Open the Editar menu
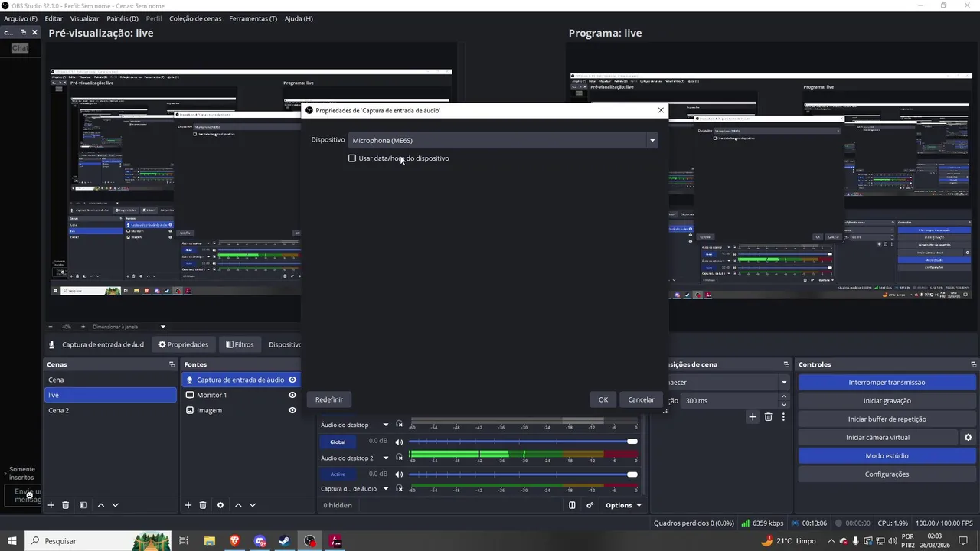980x551 pixels. point(54,18)
